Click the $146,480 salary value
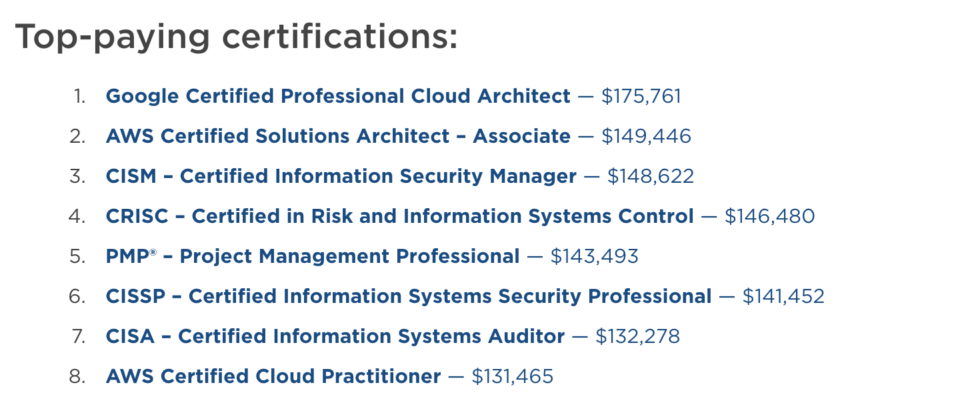Viewport: 980px width, 399px height. (769, 217)
